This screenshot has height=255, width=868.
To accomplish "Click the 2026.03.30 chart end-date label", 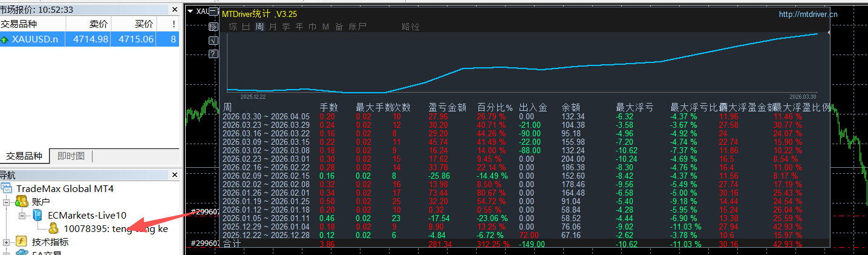I will [803, 97].
